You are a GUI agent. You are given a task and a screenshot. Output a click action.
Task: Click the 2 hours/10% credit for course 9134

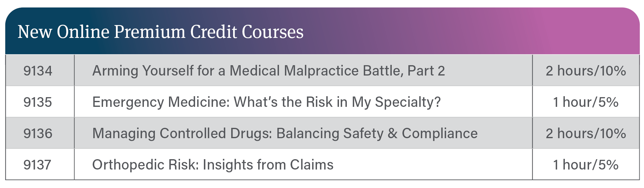click(x=586, y=71)
